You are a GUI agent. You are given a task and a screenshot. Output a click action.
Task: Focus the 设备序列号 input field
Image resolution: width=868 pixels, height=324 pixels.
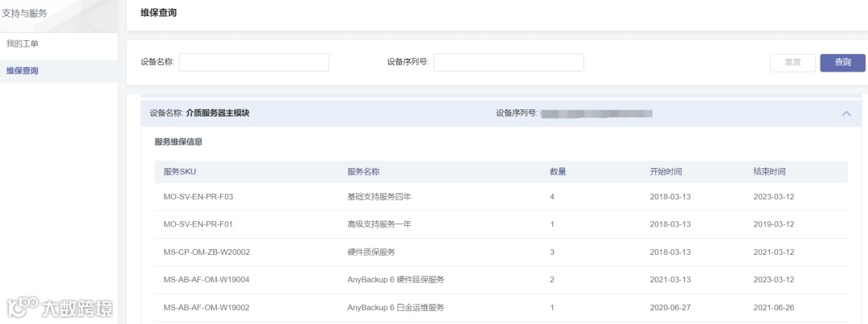(509, 63)
